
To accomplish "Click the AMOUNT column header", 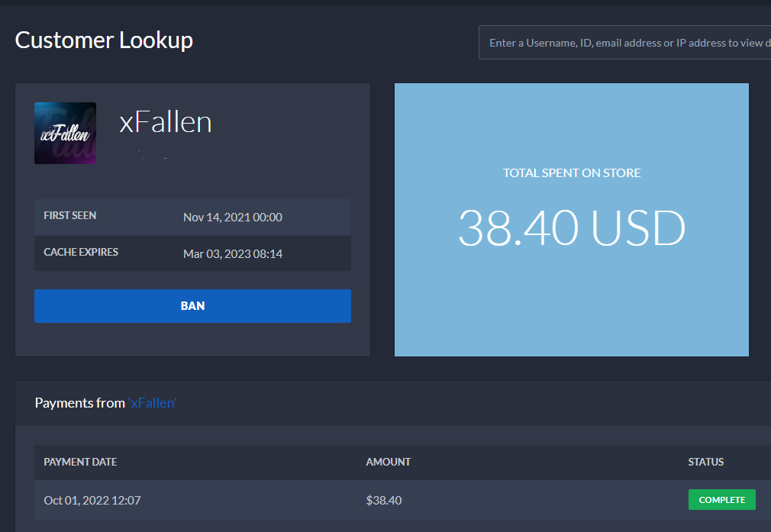I will 388,462.
